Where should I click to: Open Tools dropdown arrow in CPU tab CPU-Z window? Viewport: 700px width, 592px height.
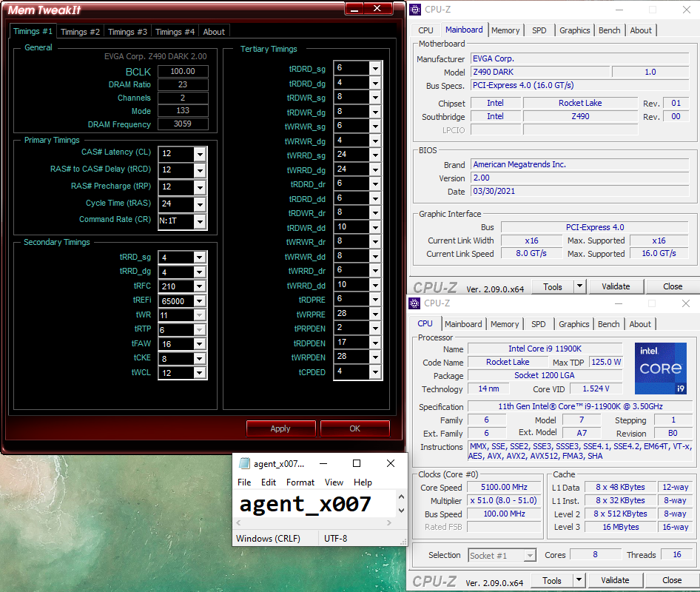pyautogui.click(x=579, y=580)
